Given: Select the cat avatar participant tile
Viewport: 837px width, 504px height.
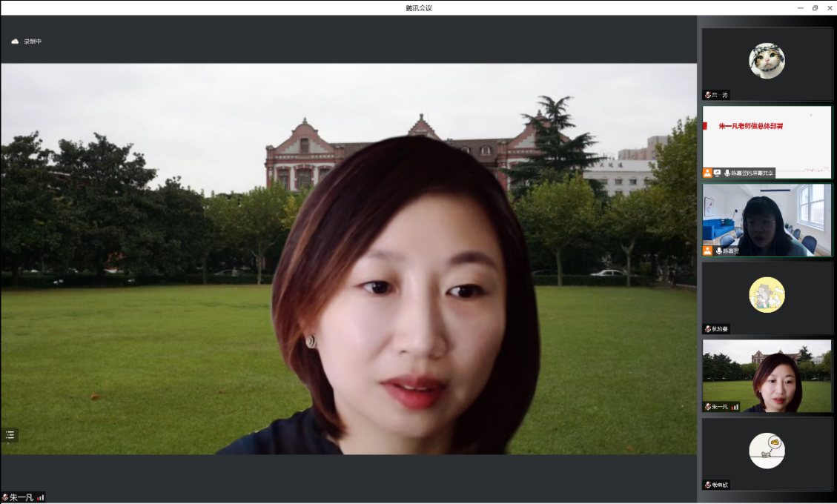Looking at the screenshot, I should (x=767, y=61).
